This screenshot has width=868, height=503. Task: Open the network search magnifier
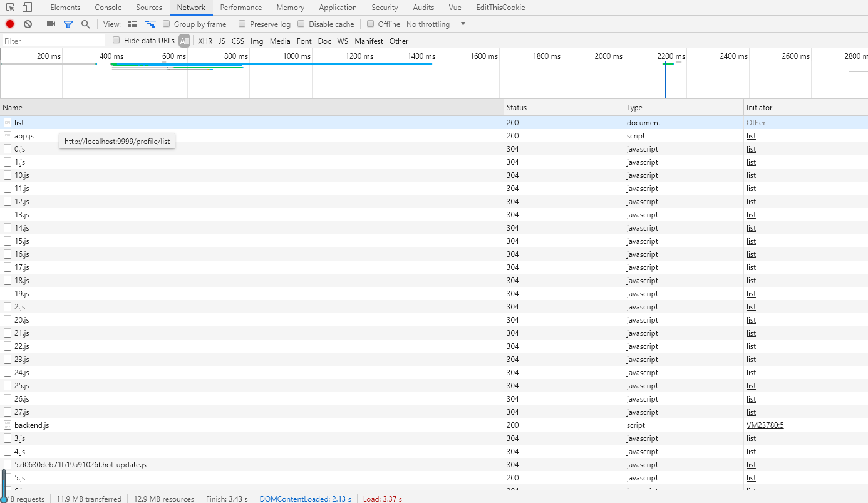86,24
